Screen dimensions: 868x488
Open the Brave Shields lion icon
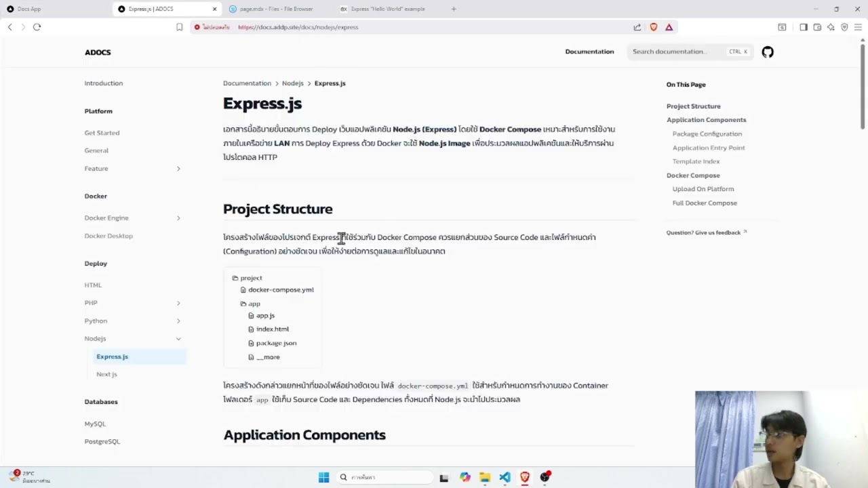[x=654, y=27]
